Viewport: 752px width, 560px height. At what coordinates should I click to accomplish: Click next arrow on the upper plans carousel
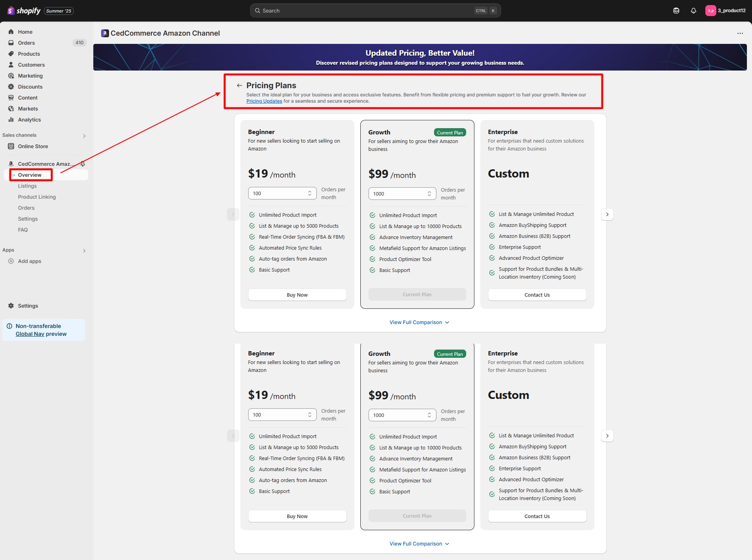click(607, 214)
